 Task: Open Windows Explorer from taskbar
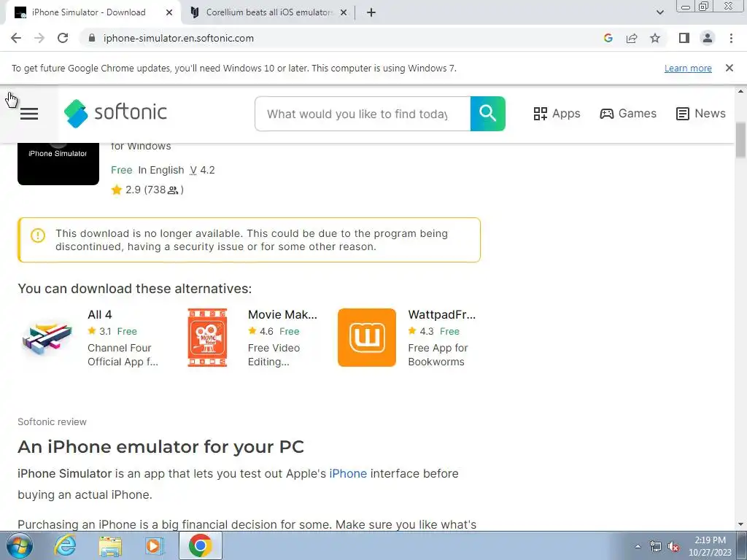click(x=110, y=545)
